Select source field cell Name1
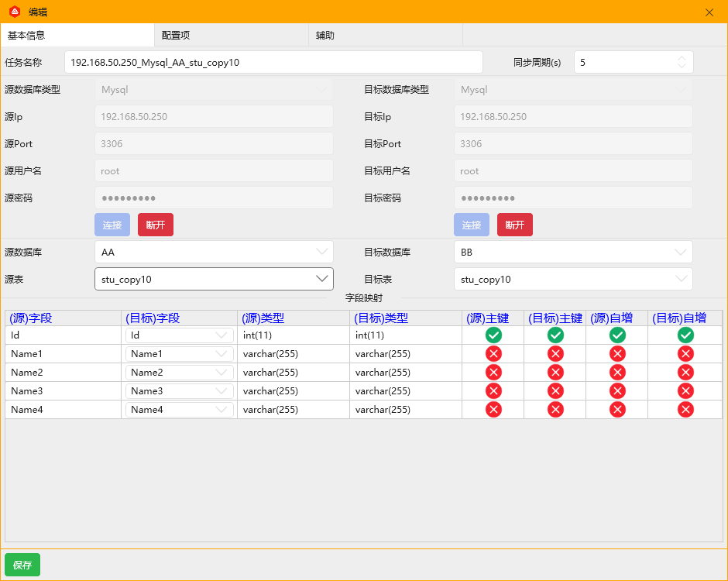Screen dimensions: 728x581 pyautogui.click(x=64, y=354)
